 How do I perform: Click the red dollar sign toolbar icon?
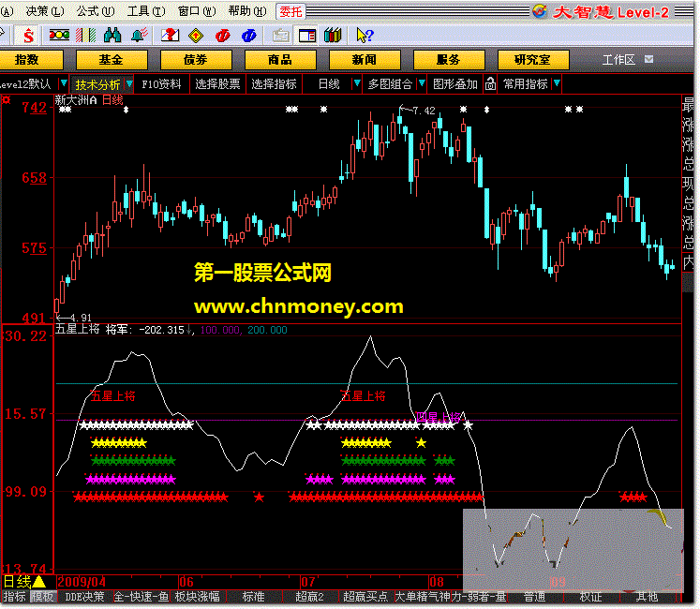tap(28, 36)
